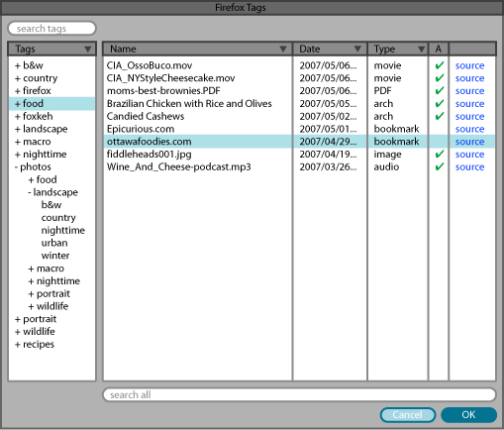Select the firefox tag in list
This screenshot has width=504, height=430.
37,90
